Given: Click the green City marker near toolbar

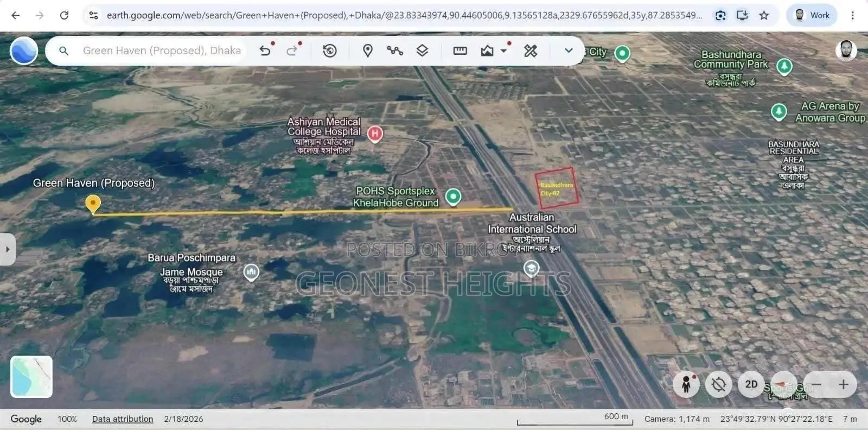Looking at the screenshot, I should point(622,53).
